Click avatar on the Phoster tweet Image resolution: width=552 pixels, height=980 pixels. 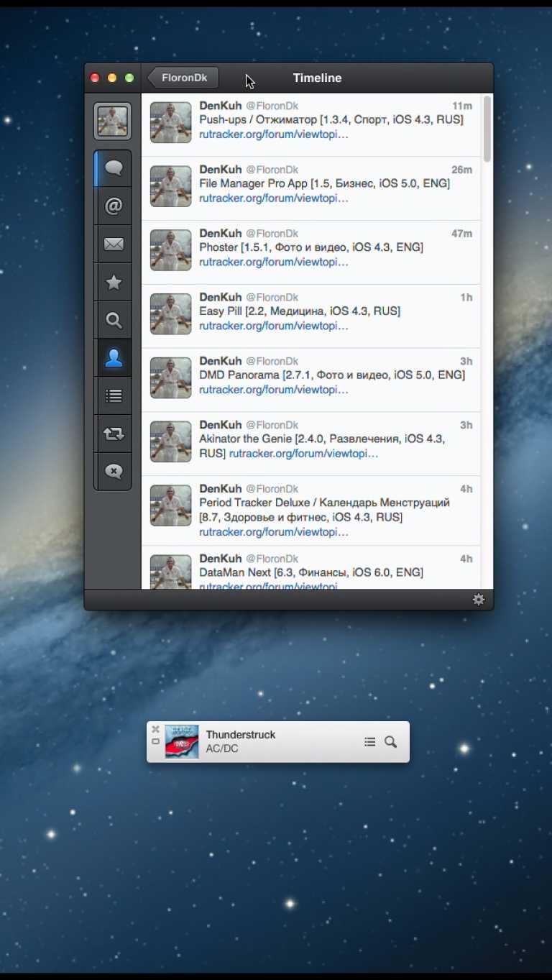tap(170, 250)
